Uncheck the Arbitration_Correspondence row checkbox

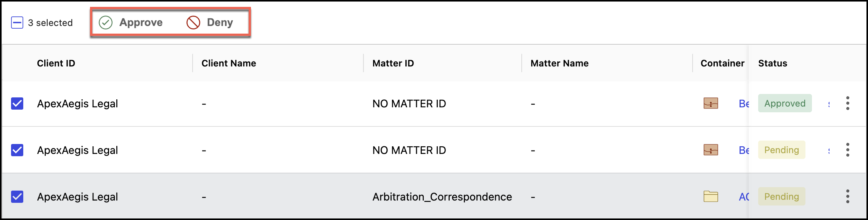(17, 197)
